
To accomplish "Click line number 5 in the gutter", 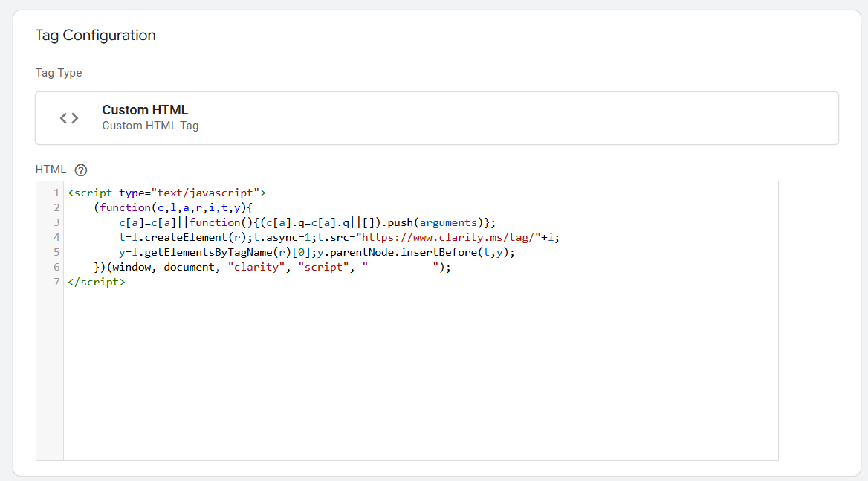I will [x=56, y=253].
